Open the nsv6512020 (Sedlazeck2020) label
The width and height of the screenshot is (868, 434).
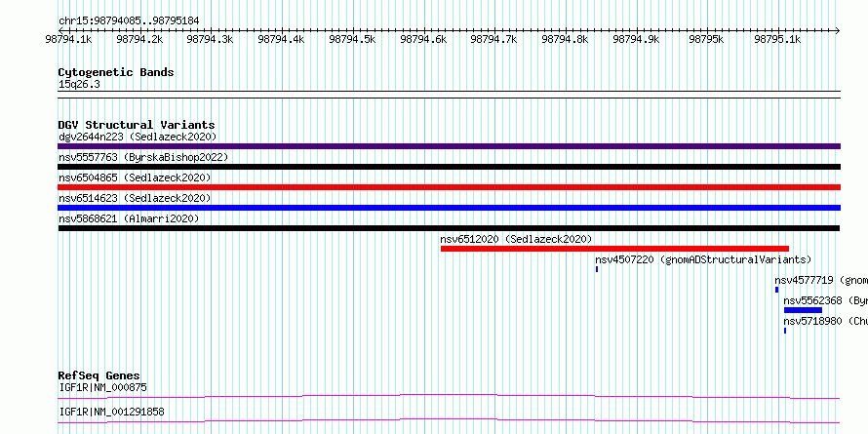tap(516, 239)
